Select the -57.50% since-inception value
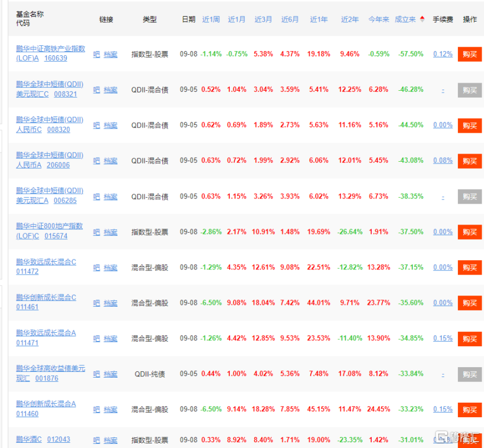This screenshot has width=484, height=448. point(411,54)
